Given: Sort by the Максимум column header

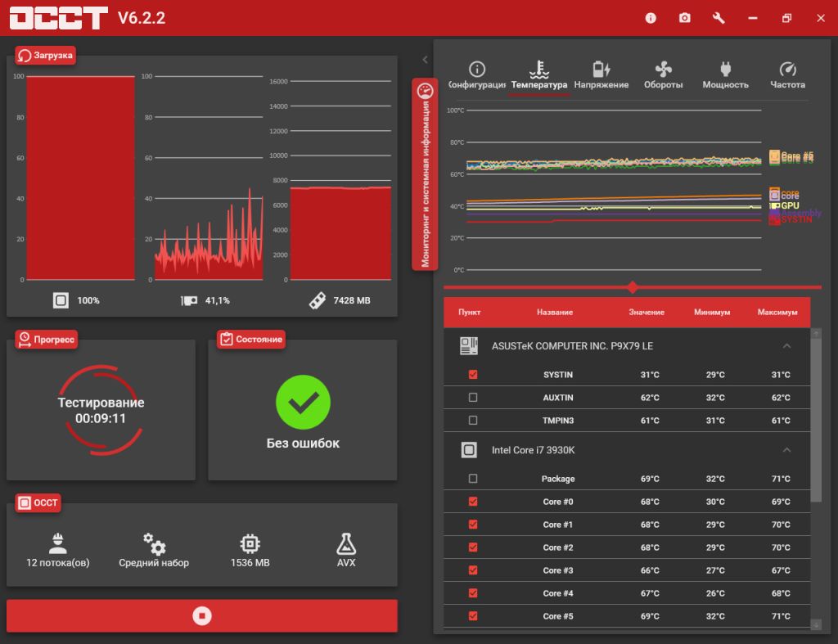Looking at the screenshot, I should tap(777, 312).
